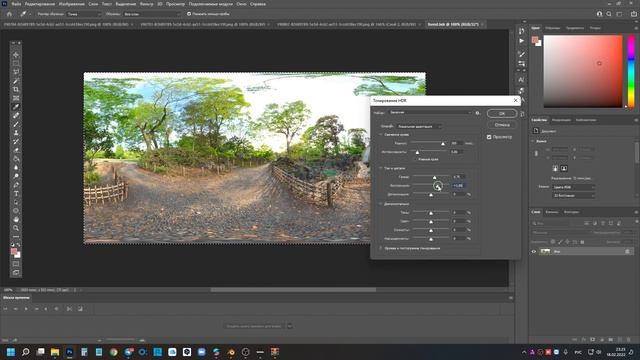Select the Eyedropper tool in the tools panel
The width and height of the screenshot is (640, 360).
(x=16, y=107)
